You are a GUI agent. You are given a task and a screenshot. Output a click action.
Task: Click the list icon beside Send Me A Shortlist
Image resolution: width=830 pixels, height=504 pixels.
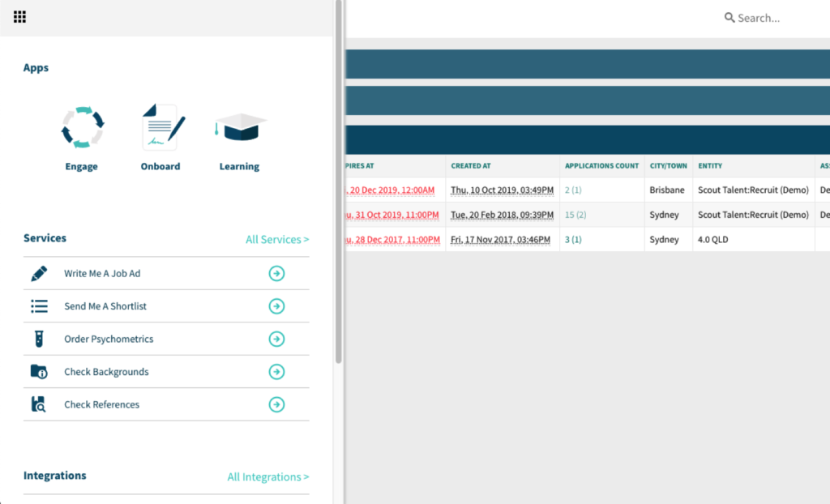[x=37, y=306]
